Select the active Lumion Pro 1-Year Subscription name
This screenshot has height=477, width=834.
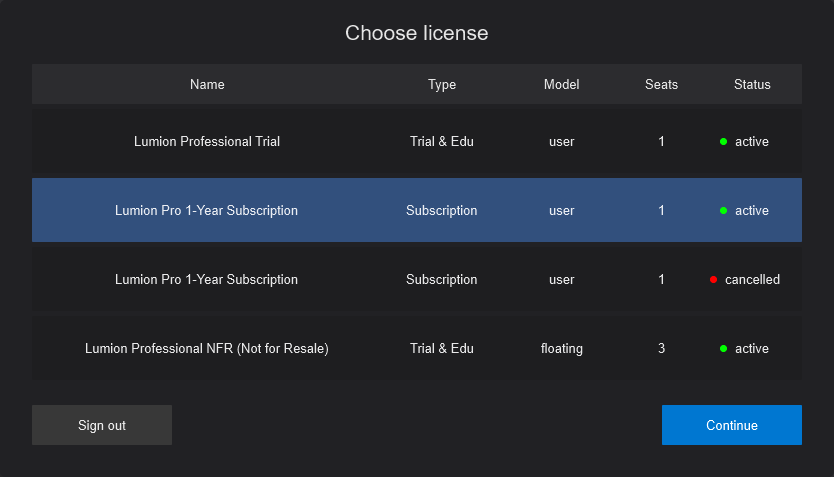(207, 211)
